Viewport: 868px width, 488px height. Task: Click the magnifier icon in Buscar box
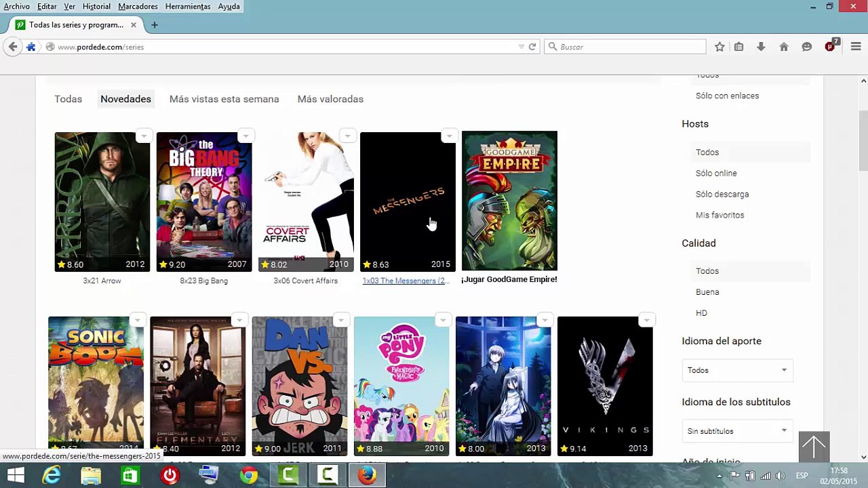pos(553,47)
